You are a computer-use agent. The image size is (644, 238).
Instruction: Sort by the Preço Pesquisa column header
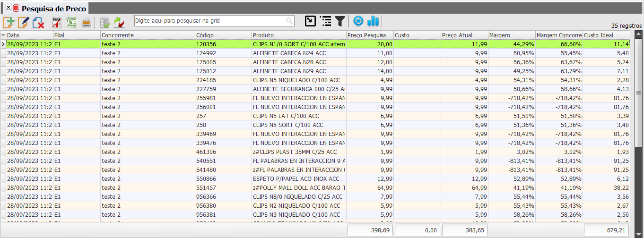click(369, 35)
